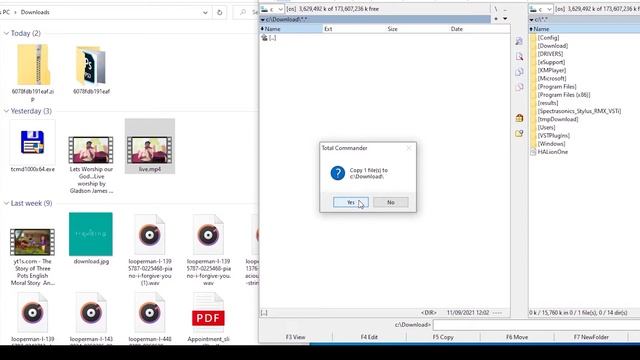Viewport: 640px width, 360px height.
Task: Select the [Program Files] folder in the right panel
Action: pyautogui.click(x=557, y=87)
